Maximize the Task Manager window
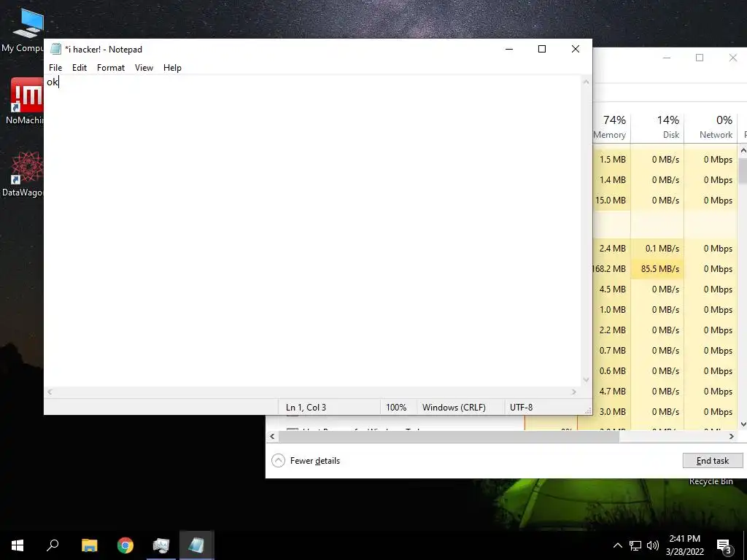Viewport: 747px width, 560px height. coord(700,58)
